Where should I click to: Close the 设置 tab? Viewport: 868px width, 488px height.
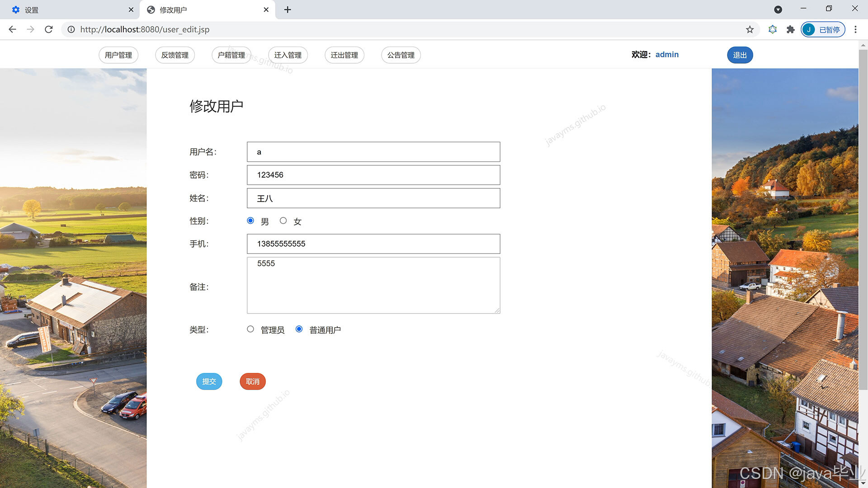(x=131, y=9)
